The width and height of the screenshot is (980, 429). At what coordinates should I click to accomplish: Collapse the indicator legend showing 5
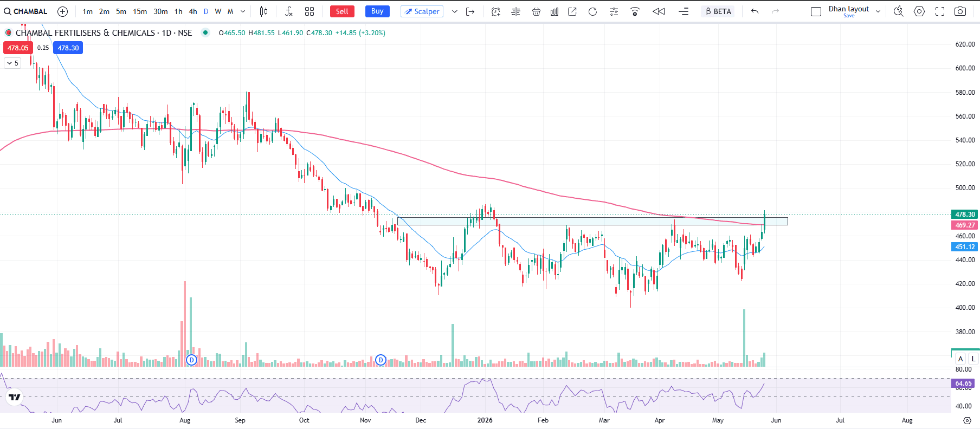point(12,63)
